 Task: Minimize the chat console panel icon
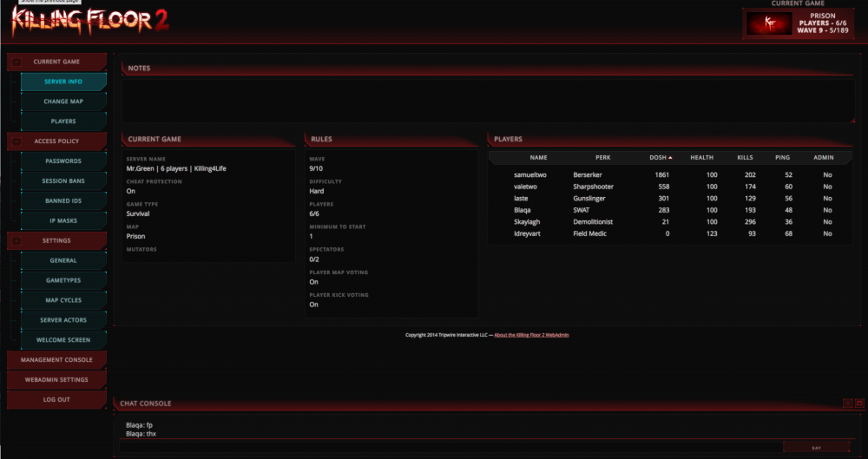[847, 403]
